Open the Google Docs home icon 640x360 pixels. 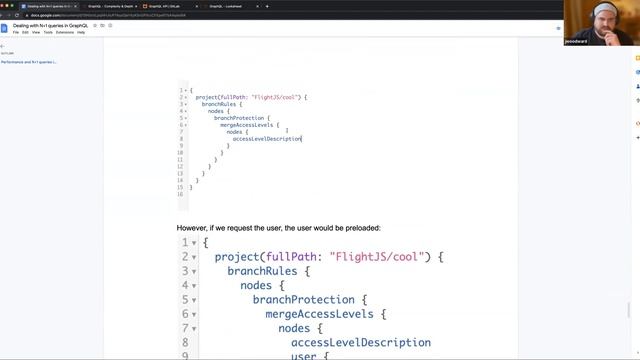[4, 28]
